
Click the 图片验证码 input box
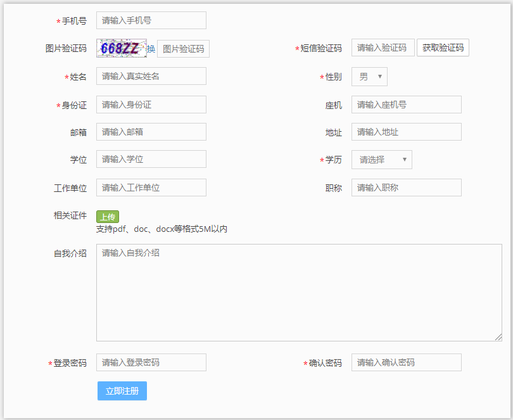183,49
